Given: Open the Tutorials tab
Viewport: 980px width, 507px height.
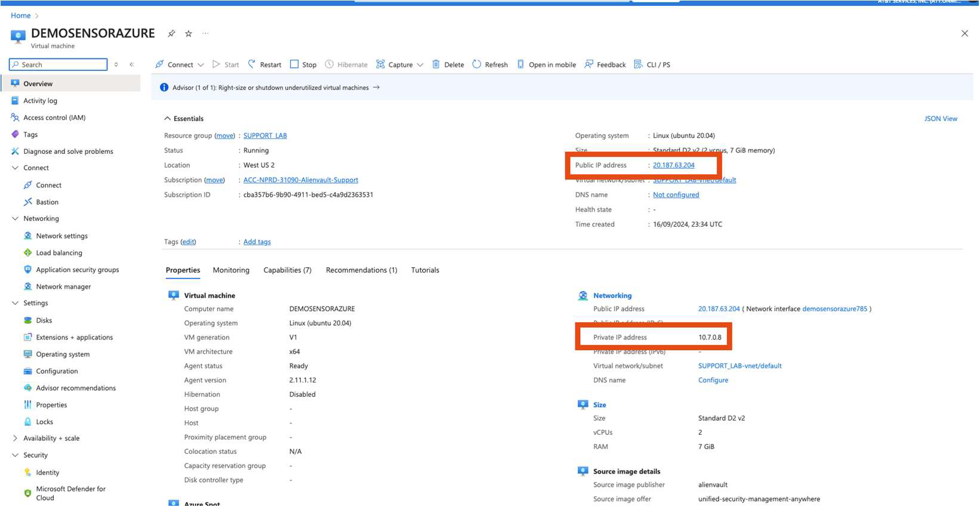Looking at the screenshot, I should (x=425, y=270).
